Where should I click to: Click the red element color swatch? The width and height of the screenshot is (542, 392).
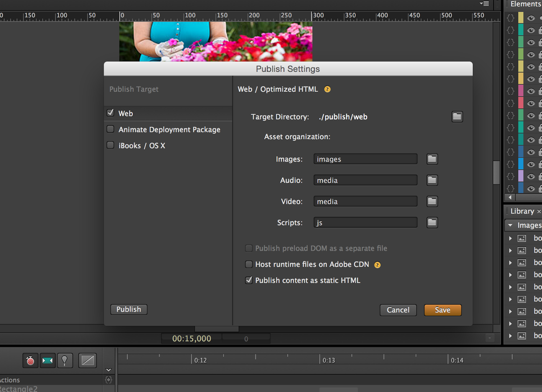[521, 103]
